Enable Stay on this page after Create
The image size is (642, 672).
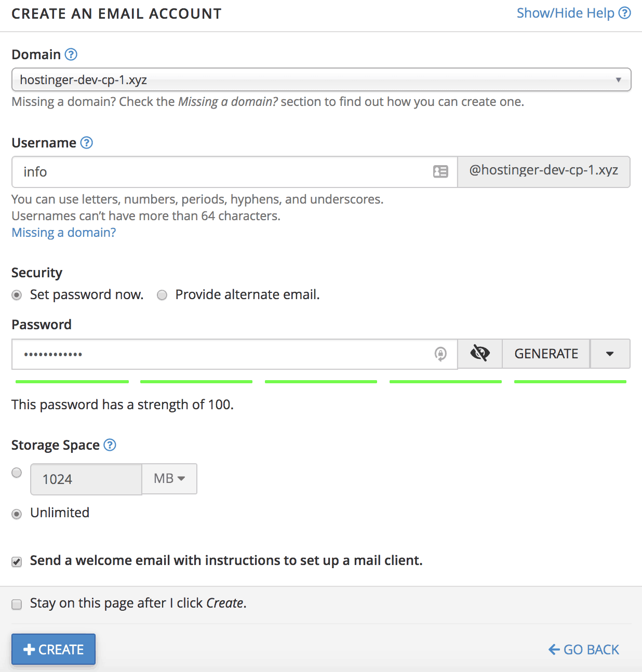pos(17,604)
